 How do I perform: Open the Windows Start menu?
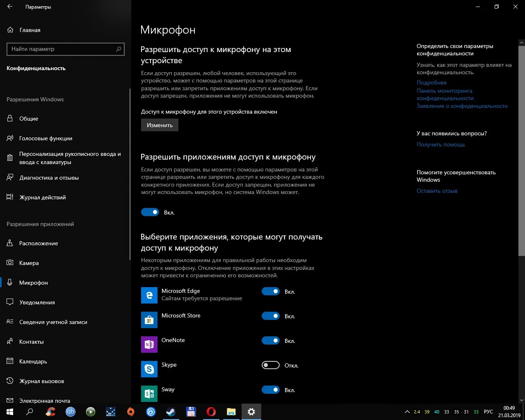click(10, 412)
